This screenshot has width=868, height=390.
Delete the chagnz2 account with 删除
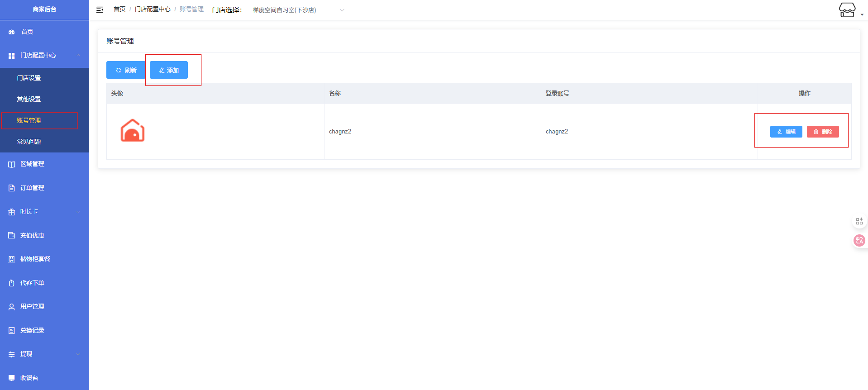coord(823,132)
